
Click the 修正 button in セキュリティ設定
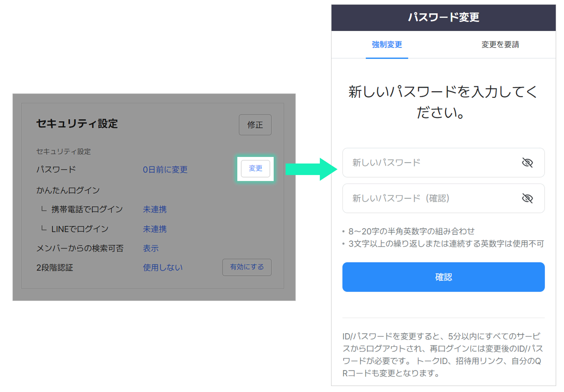pos(255,125)
